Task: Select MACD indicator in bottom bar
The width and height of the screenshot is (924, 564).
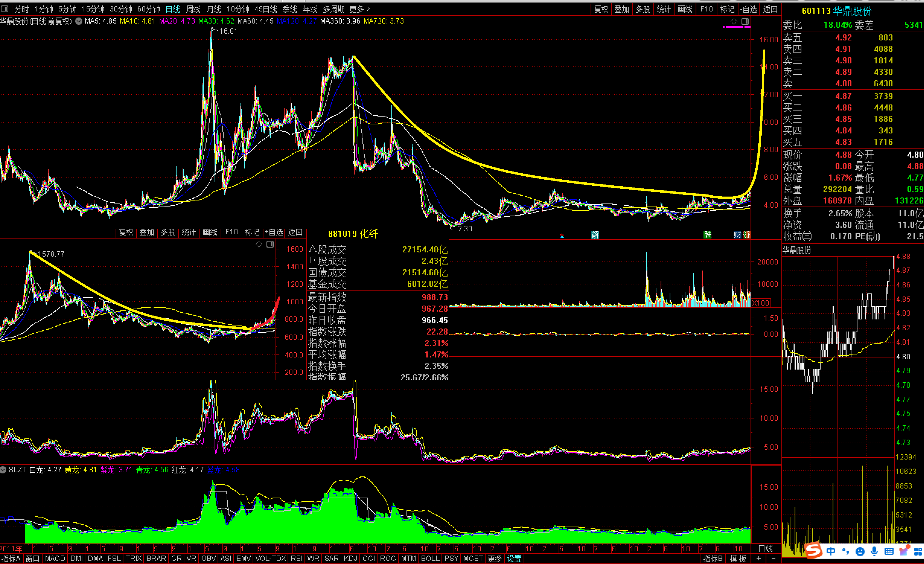Action: tap(55, 558)
